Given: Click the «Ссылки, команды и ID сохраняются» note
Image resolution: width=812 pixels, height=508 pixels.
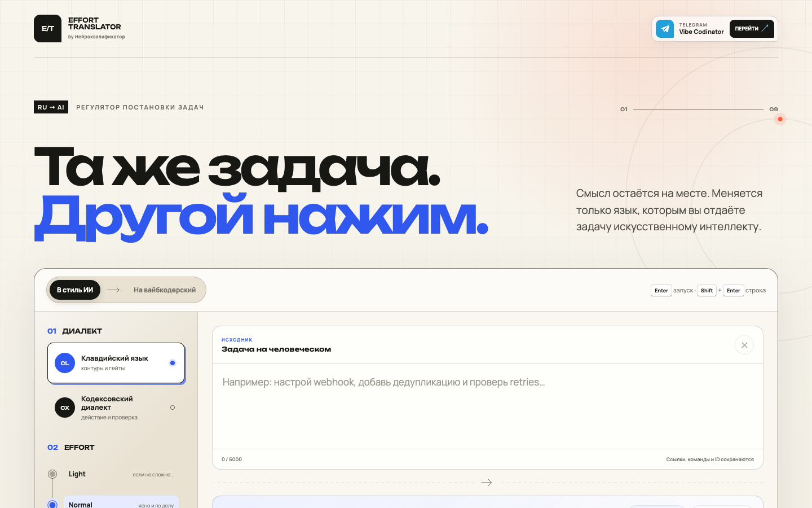Looking at the screenshot, I should click(x=710, y=459).
